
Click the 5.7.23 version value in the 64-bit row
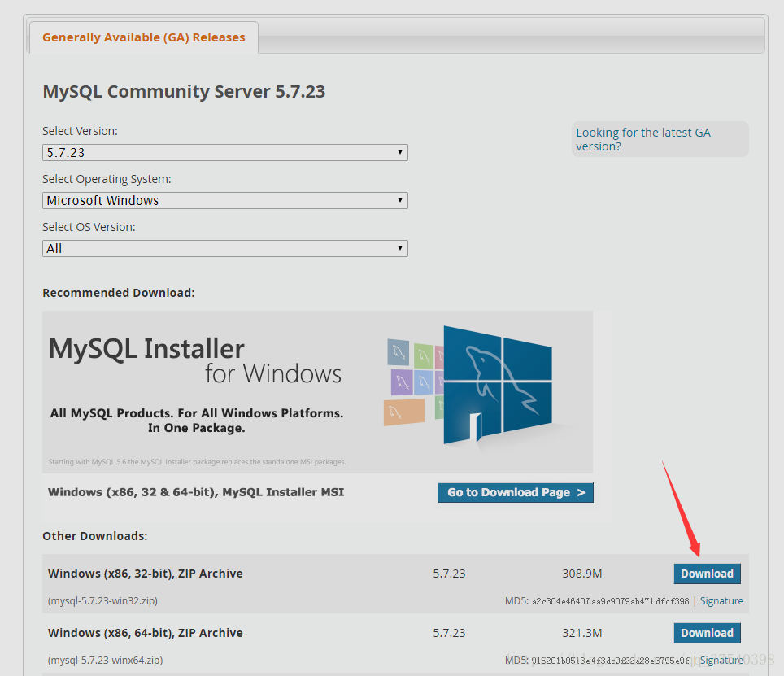point(449,633)
